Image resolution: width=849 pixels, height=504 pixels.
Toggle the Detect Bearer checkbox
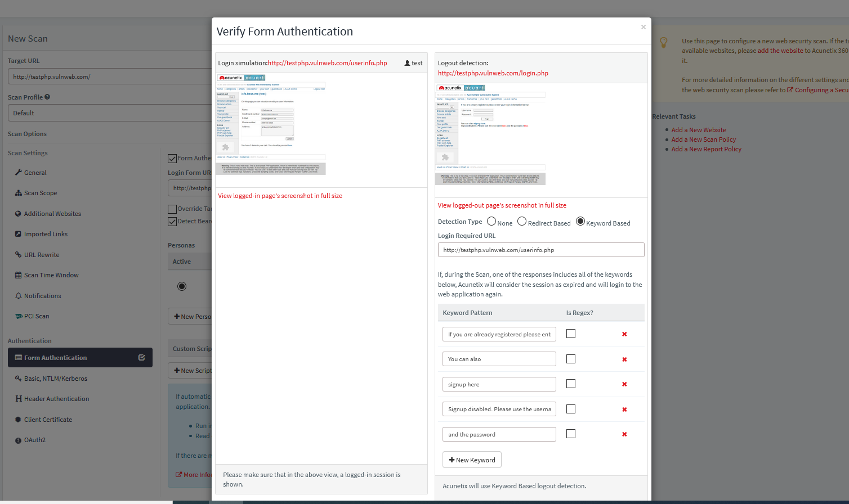172,222
